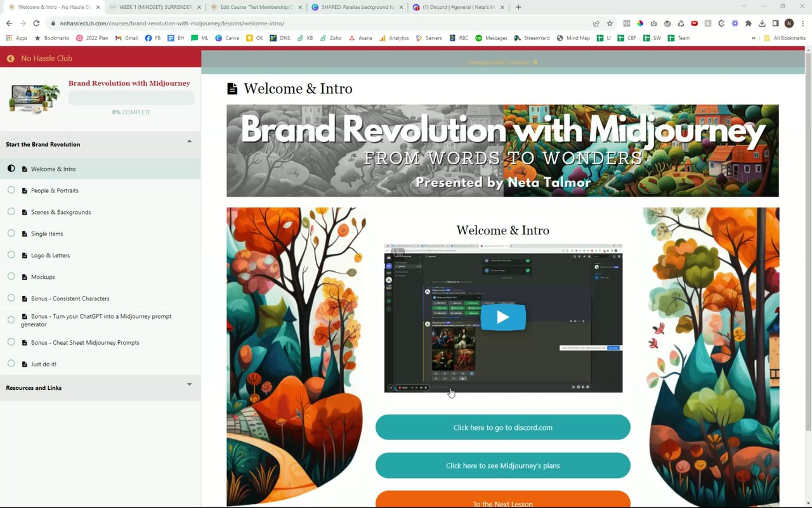Toggle the browser side panel icon
Screen dimensions: 812x508
tap(775, 23)
